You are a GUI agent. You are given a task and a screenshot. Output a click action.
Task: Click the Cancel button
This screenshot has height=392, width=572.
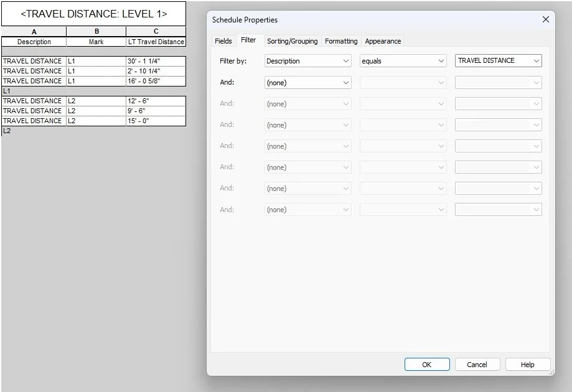477,364
